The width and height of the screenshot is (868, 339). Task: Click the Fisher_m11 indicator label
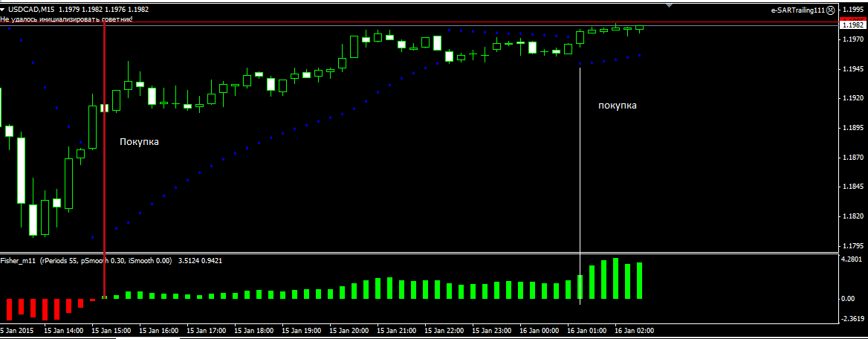[19, 259]
